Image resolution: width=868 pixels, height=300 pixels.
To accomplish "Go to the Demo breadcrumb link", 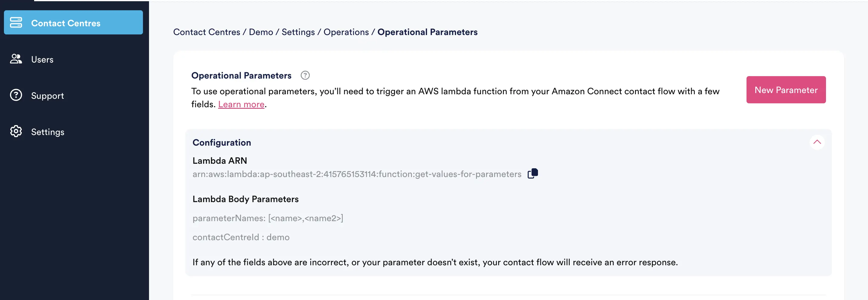I will [261, 32].
